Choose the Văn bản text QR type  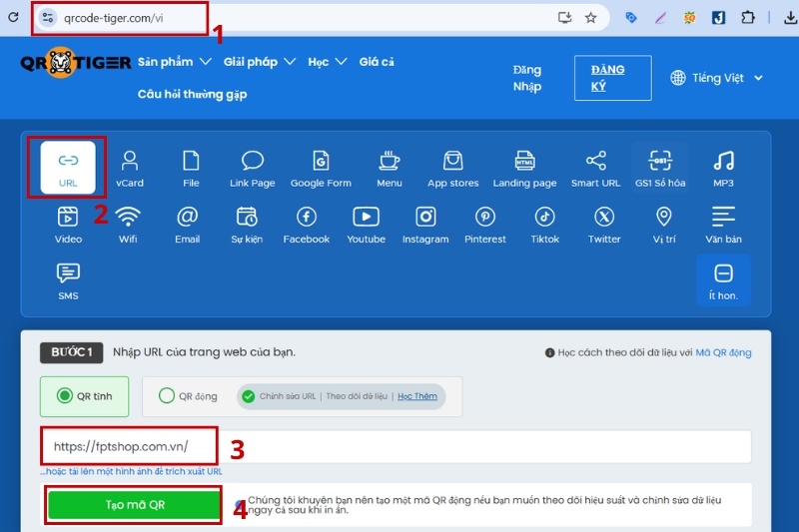(723, 225)
